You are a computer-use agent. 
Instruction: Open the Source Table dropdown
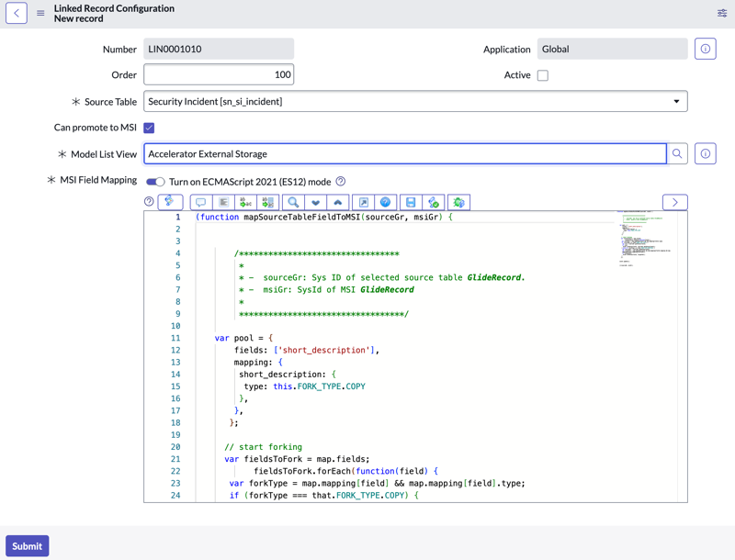pyautogui.click(x=415, y=101)
